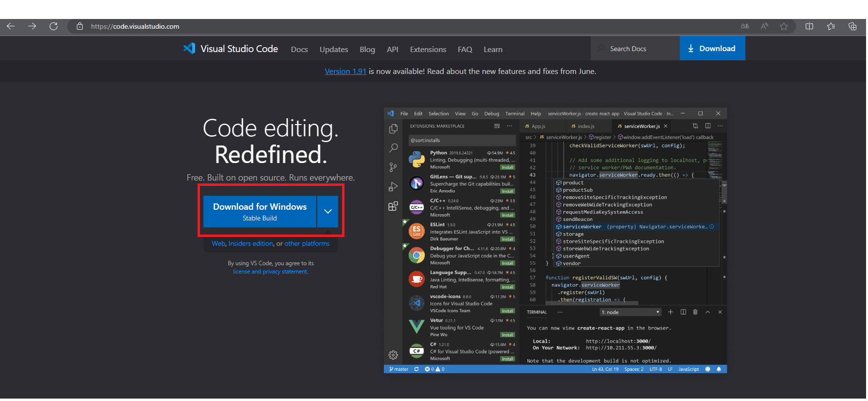
Task: Open the translate page icon in address bar
Action: click(x=745, y=26)
